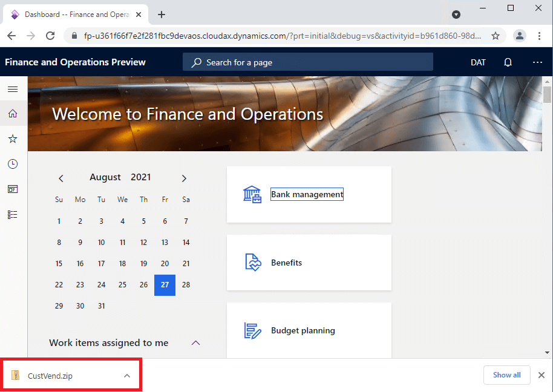Image resolution: width=553 pixels, height=392 pixels.
Task: Open the Home icon in sidebar
Action: [x=13, y=114]
